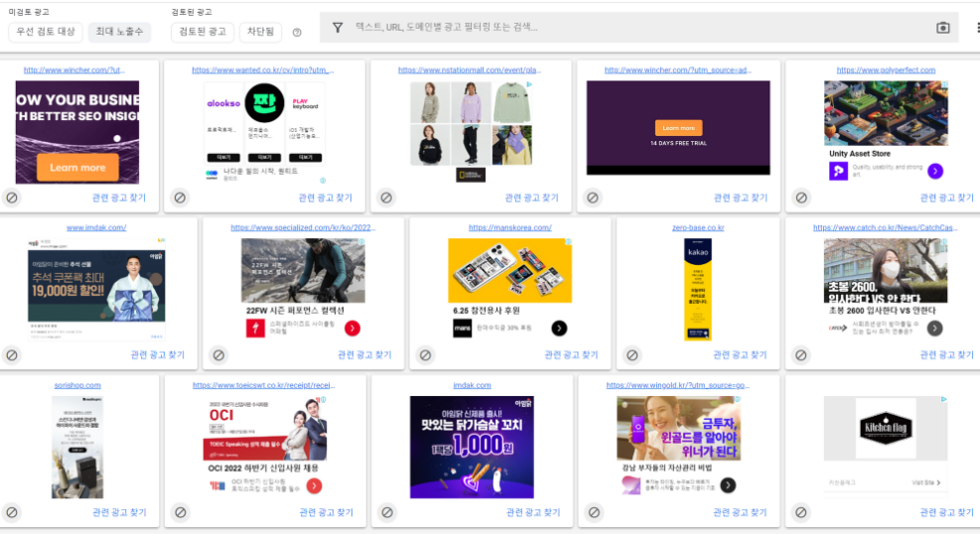Click 관련 광고 찾기 under manskorea ad
This screenshot has height=534, width=980.
[x=571, y=354]
